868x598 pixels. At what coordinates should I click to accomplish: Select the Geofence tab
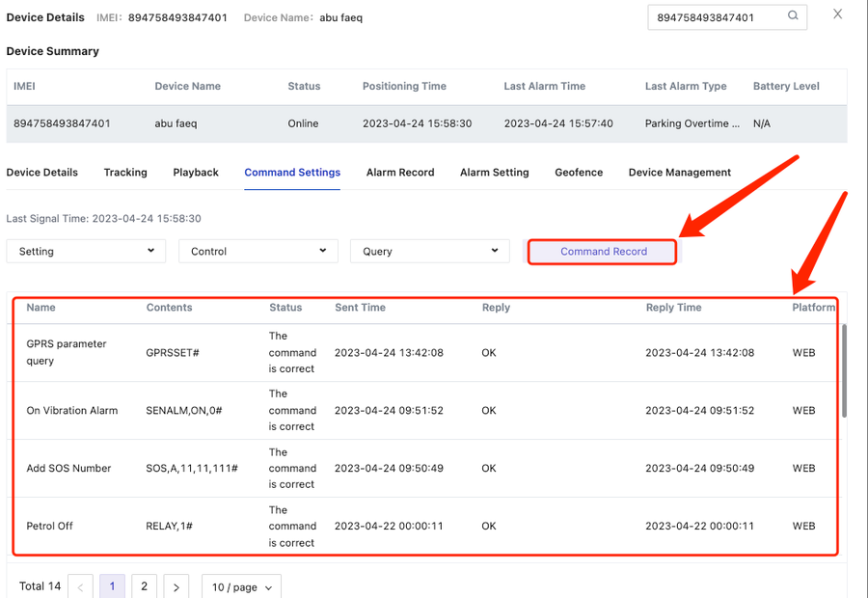click(x=579, y=173)
